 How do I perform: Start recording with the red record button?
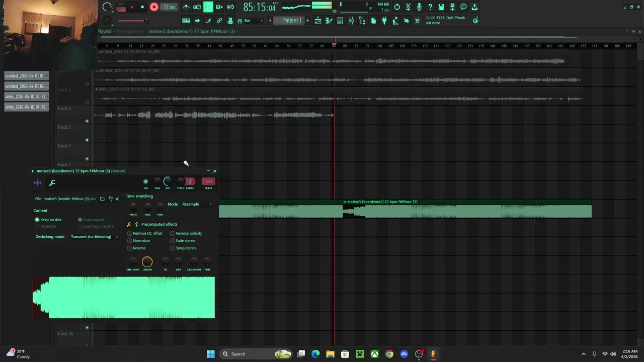click(154, 7)
